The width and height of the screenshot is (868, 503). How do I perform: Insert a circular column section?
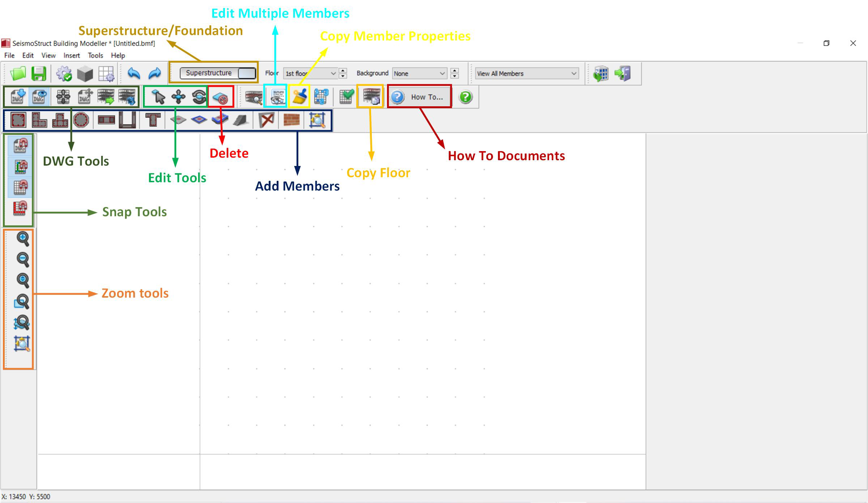pos(81,120)
